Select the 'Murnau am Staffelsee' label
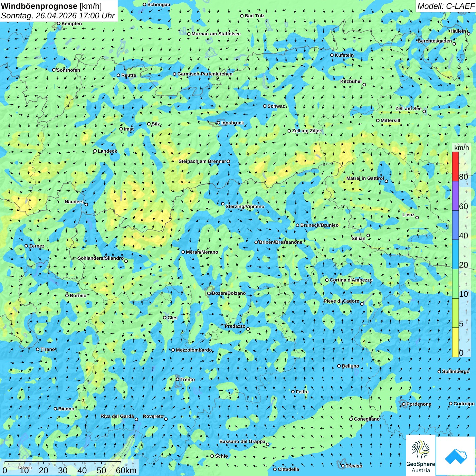This screenshot has width=476, height=476. 216,34
